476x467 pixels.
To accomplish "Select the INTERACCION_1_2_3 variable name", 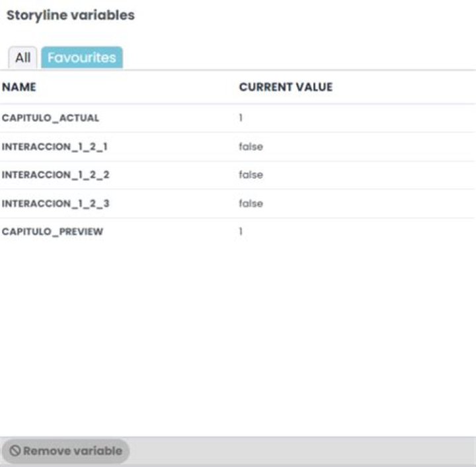I will tap(56, 204).
